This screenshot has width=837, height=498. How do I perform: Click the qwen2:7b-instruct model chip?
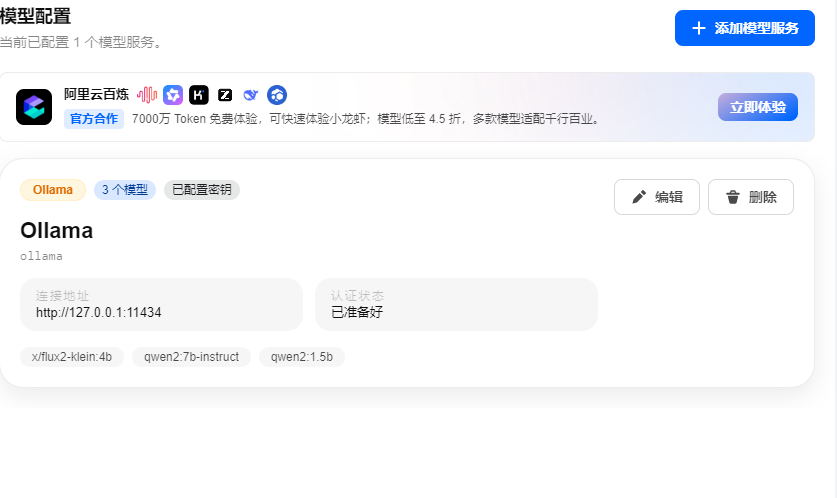click(x=192, y=357)
